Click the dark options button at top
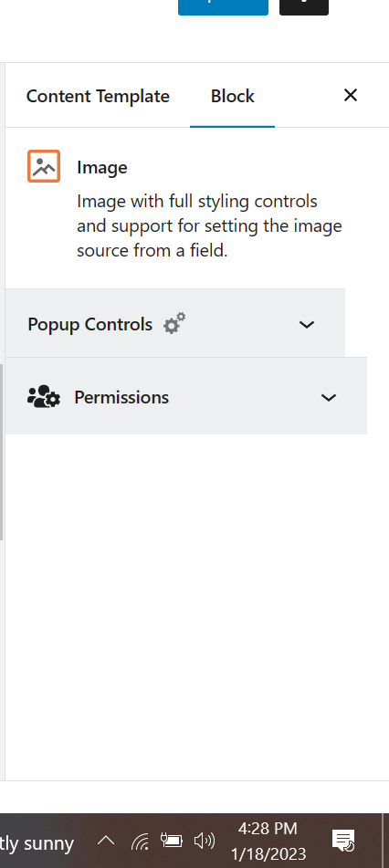The height and width of the screenshot is (868, 389). click(304, 7)
